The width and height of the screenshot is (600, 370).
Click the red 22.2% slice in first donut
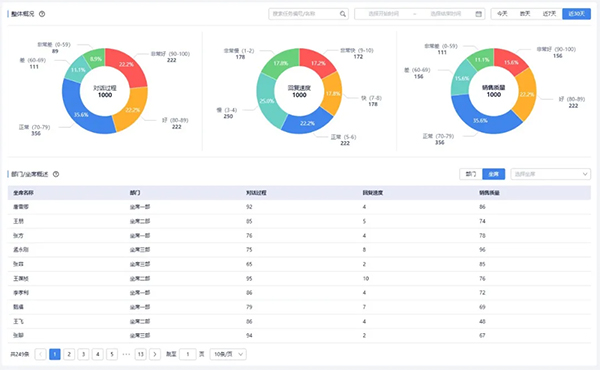(127, 65)
